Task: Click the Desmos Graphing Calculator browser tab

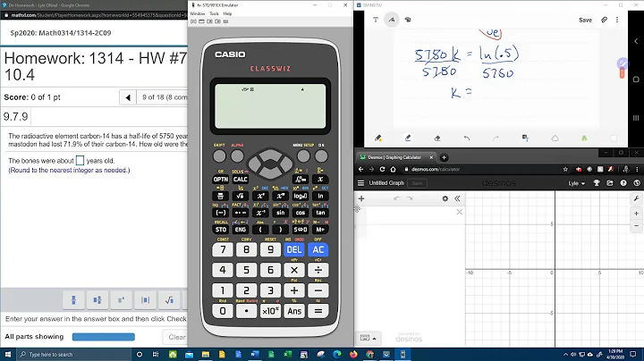Action: pos(394,157)
